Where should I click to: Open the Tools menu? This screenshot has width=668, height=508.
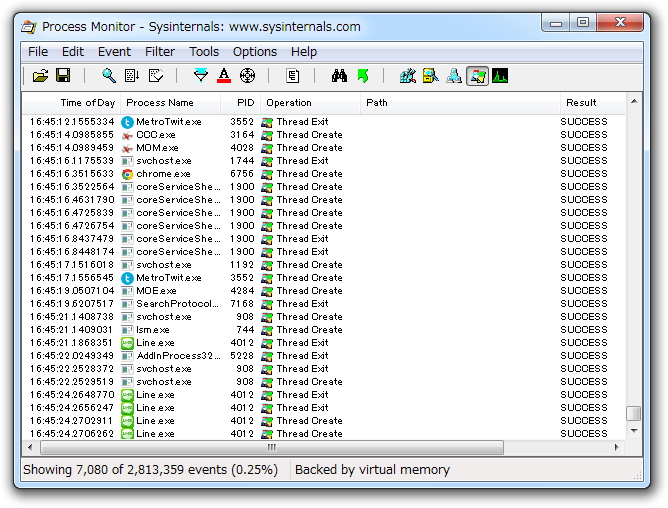204,52
